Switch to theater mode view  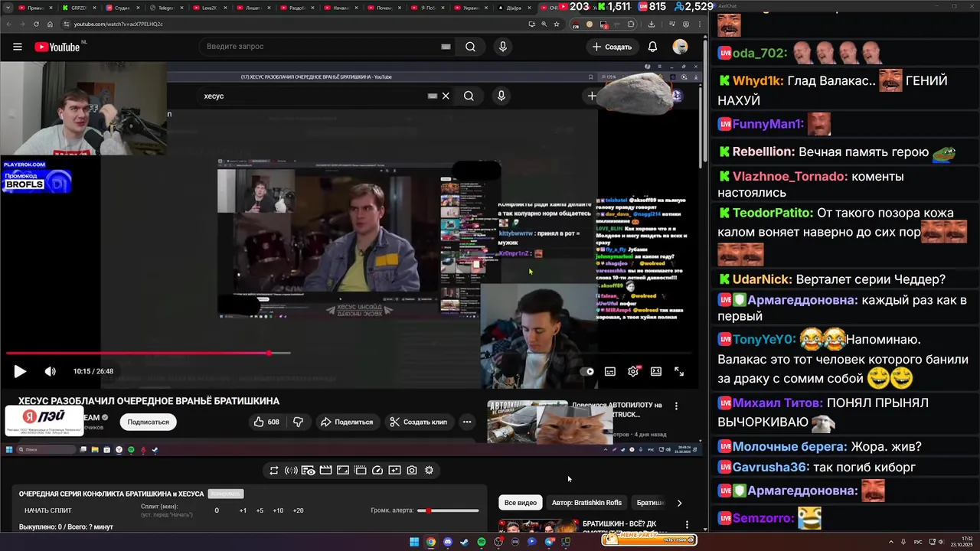tap(656, 371)
